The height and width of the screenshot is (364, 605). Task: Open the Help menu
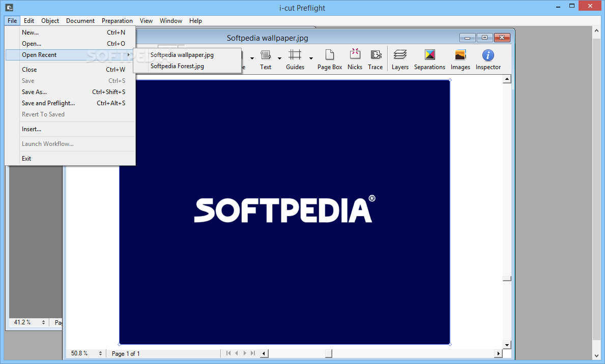click(195, 21)
